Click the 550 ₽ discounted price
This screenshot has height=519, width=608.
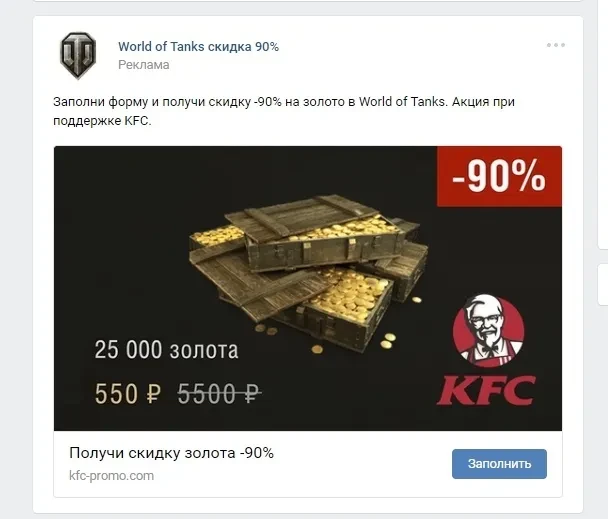coord(128,394)
